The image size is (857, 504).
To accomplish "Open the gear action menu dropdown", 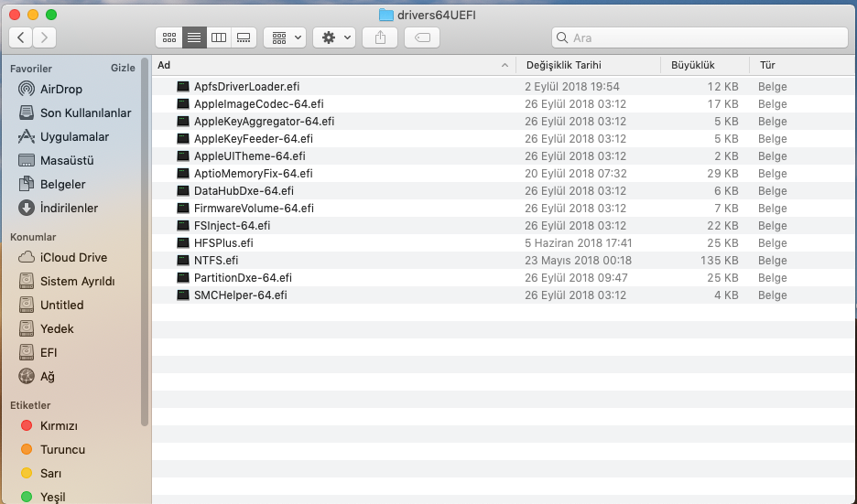I will pyautogui.click(x=333, y=38).
